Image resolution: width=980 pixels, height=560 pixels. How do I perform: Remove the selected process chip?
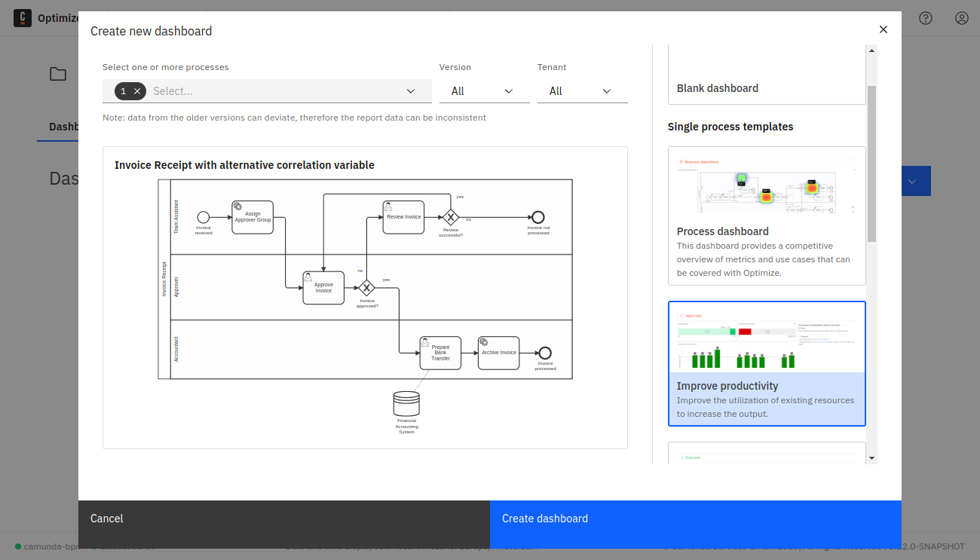coord(137,90)
